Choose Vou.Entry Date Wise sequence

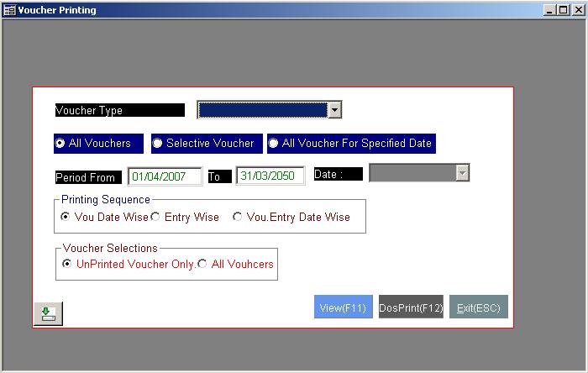pyautogui.click(x=239, y=217)
